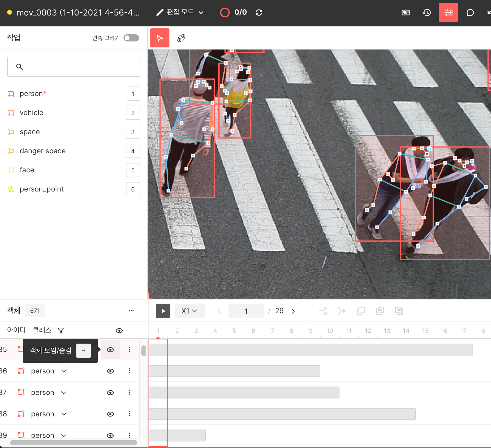
Task: Click shortcut key 4 button for danger space
Action: click(133, 151)
